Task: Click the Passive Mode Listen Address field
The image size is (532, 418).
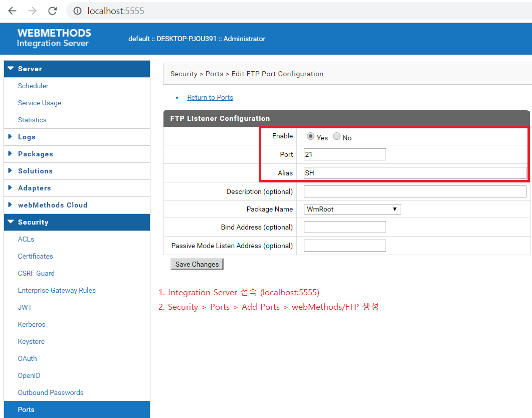Action: pos(344,246)
